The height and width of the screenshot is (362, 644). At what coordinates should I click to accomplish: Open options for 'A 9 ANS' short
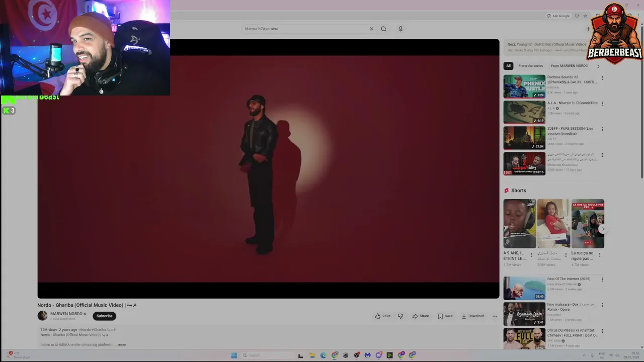pyautogui.click(x=532, y=255)
